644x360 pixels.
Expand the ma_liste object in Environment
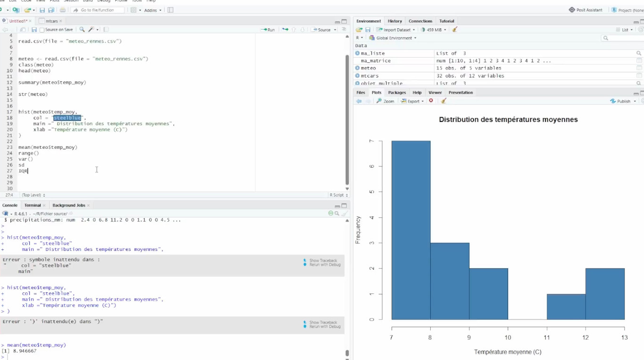[x=357, y=53]
